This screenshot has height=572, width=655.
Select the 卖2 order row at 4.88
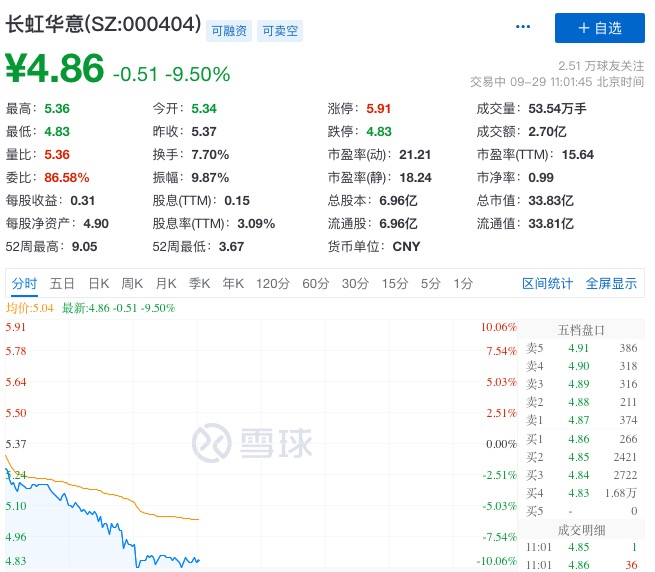click(581, 402)
